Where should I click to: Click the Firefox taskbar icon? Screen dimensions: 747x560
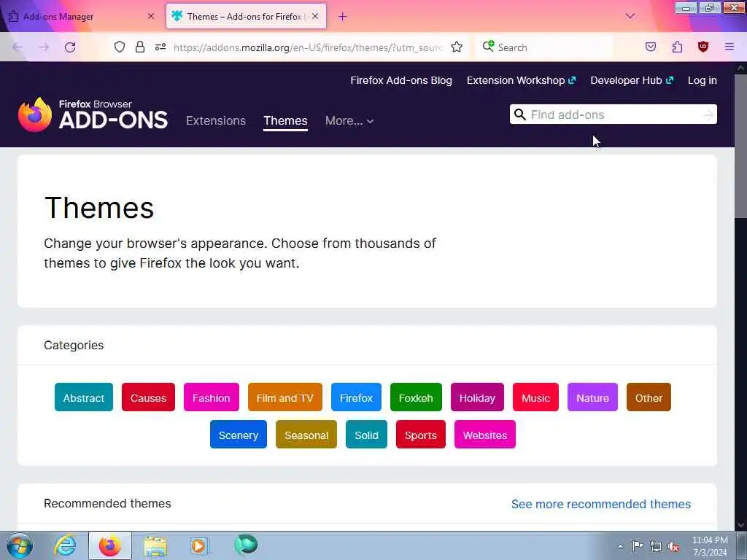point(110,545)
